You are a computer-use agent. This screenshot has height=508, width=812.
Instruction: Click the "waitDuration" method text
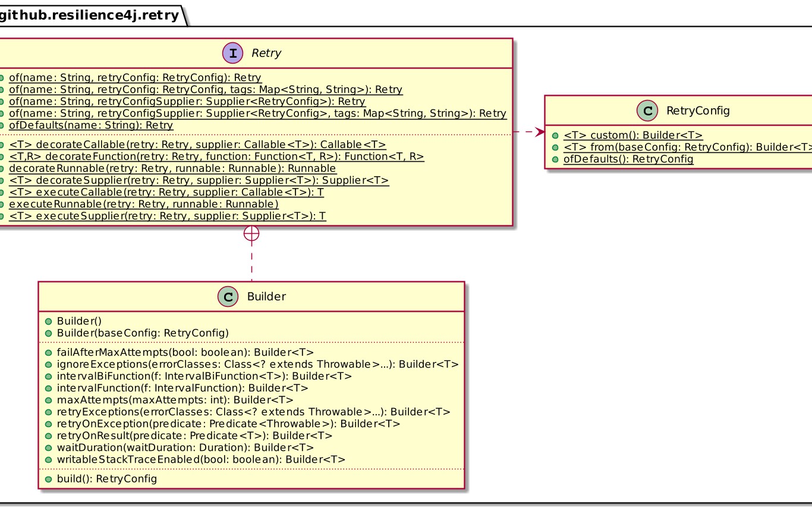click(x=185, y=448)
